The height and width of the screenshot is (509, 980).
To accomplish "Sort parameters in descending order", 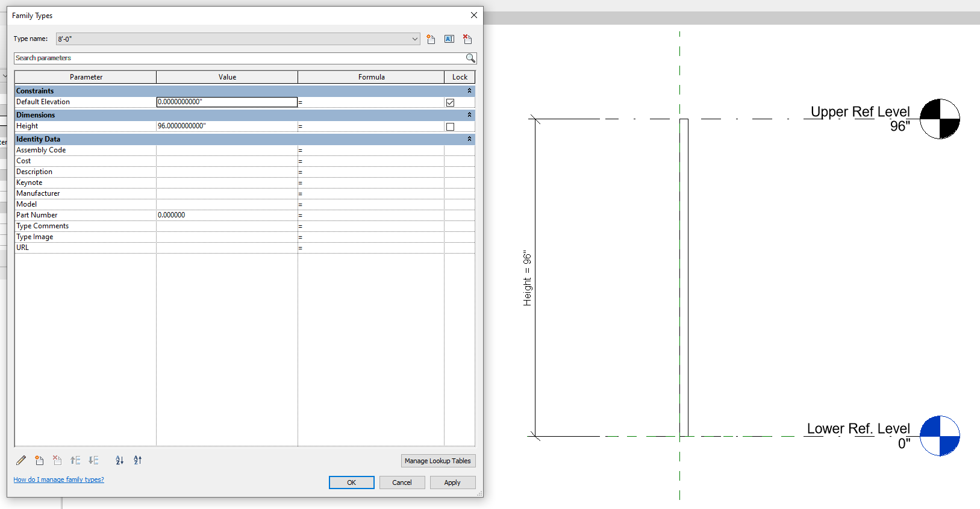I will click(x=138, y=461).
